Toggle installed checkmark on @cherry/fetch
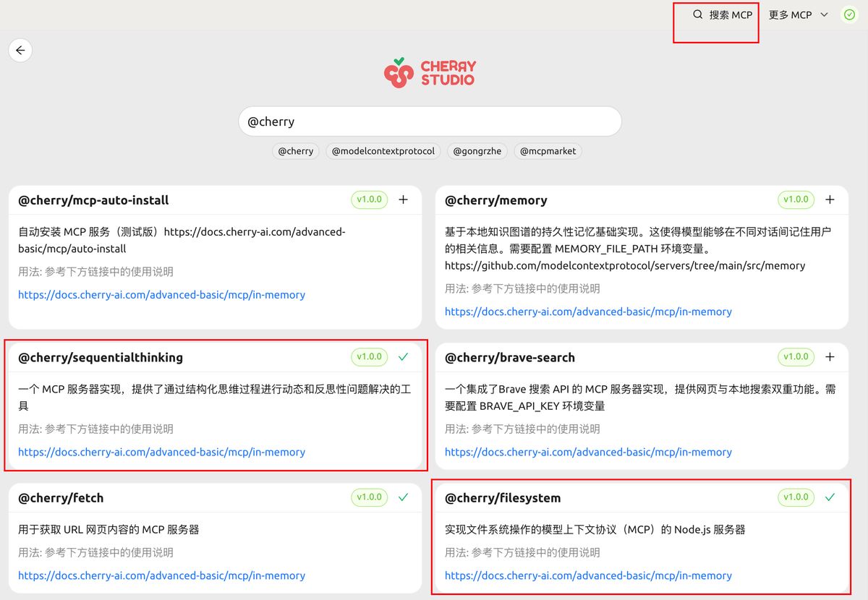This screenshot has width=868, height=600. click(x=404, y=497)
